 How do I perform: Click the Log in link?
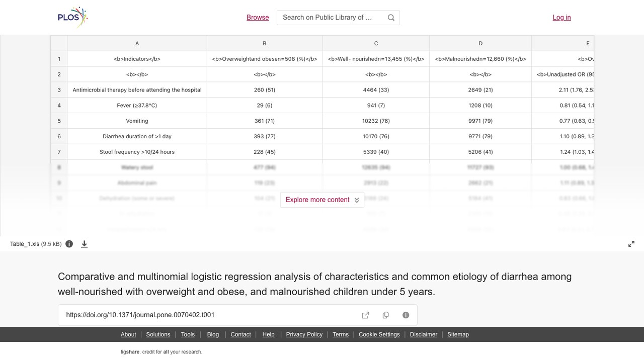[561, 17]
